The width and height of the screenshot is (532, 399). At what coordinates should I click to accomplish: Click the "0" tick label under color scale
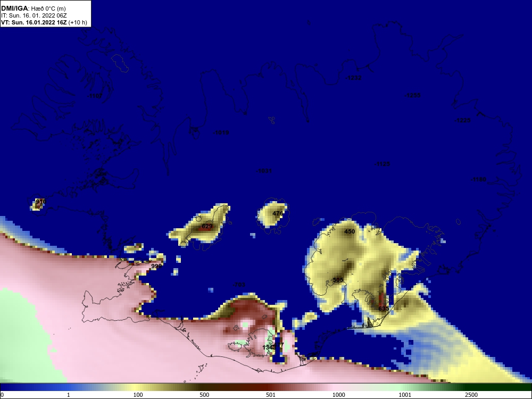[x=2, y=395]
